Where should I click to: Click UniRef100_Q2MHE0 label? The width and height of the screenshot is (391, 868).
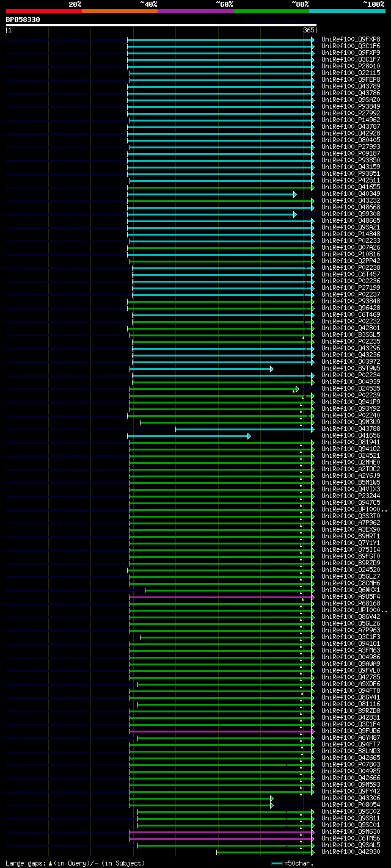click(351, 462)
